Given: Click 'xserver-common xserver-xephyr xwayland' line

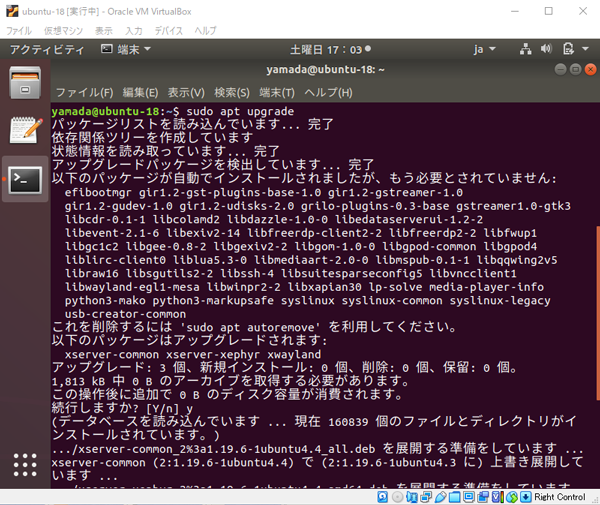Looking at the screenshot, I should click(x=193, y=354).
